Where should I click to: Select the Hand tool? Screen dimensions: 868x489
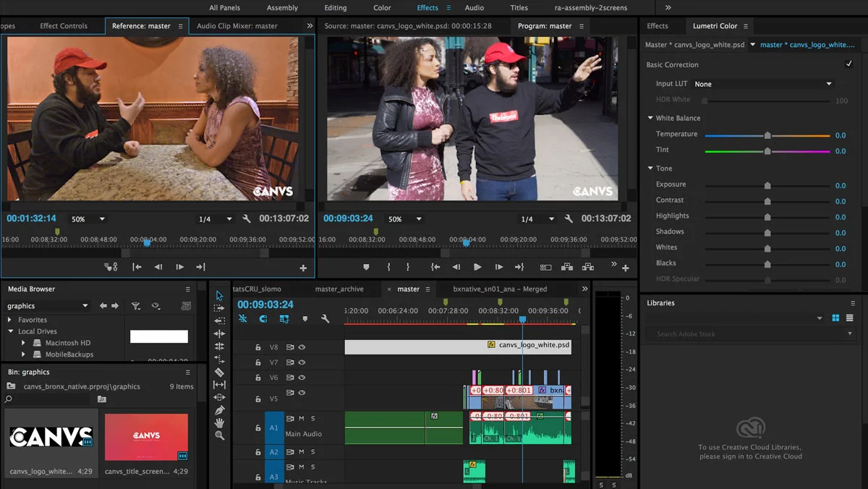point(220,422)
